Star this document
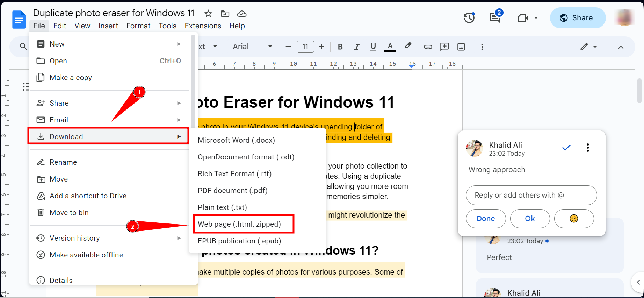Screen dimensions: 644x298 208,14
